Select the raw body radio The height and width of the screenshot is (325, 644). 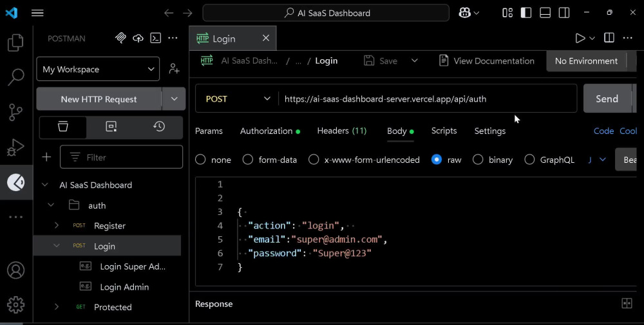(437, 160)
